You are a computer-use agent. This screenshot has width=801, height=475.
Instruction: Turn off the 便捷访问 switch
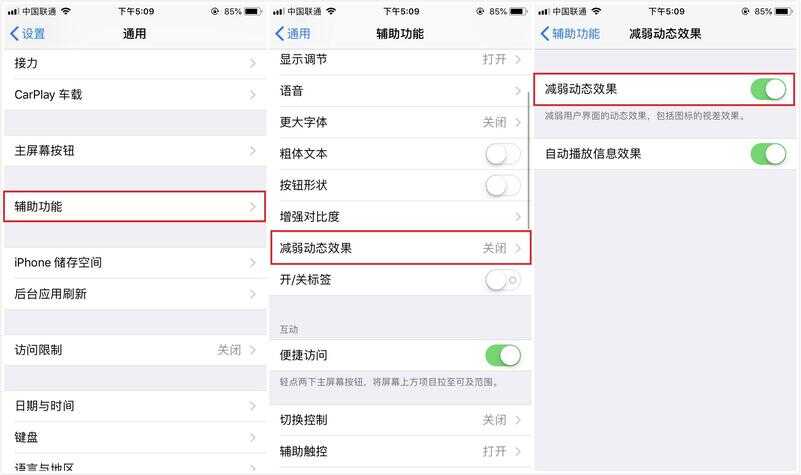tap(503, 355)
